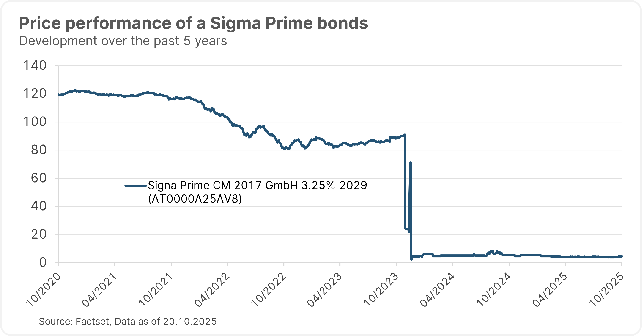This screenshot has width=644, height=336.
Task: Click the dark blue legend line swatch
Action: 135,186
